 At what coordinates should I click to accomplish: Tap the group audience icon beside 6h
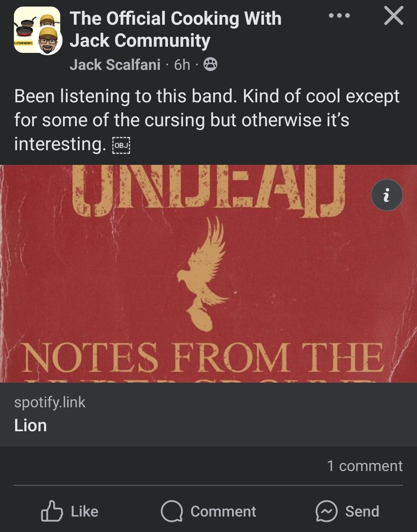pos(210,64)
